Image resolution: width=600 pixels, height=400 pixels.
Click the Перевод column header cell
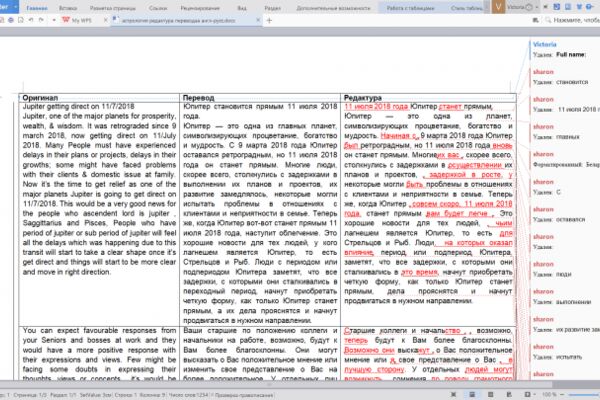point(260,98)
